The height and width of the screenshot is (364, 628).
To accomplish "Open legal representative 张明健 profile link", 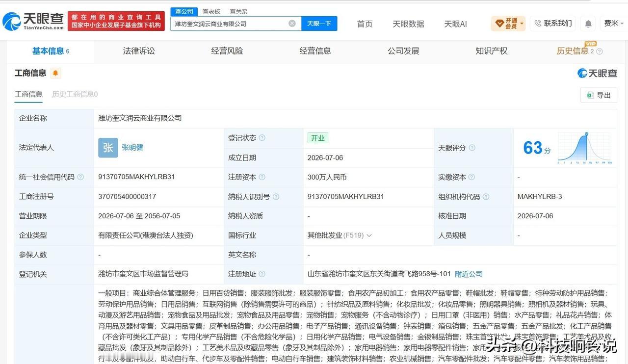I will point(132,148).
